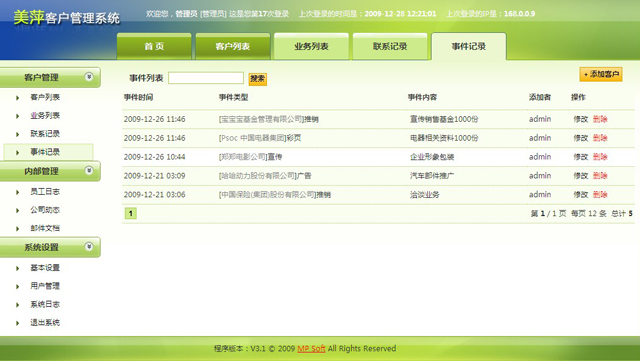Screen dimensions: 640x361
Task: Open 公司动态 in the sidebar
Action: tap(45, 210)
